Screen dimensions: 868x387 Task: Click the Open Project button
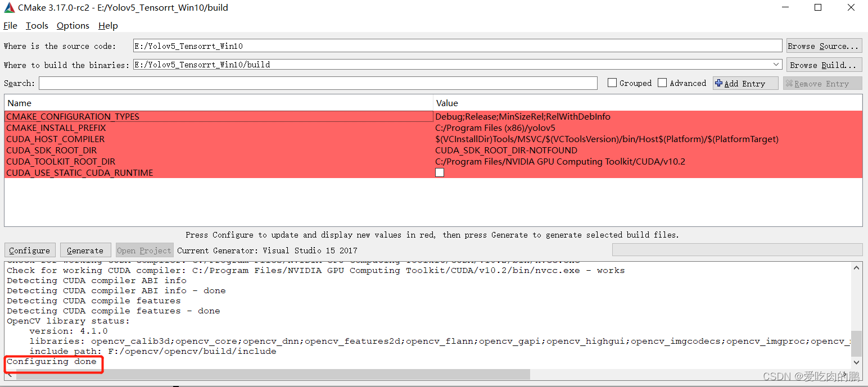coord(144,251)
